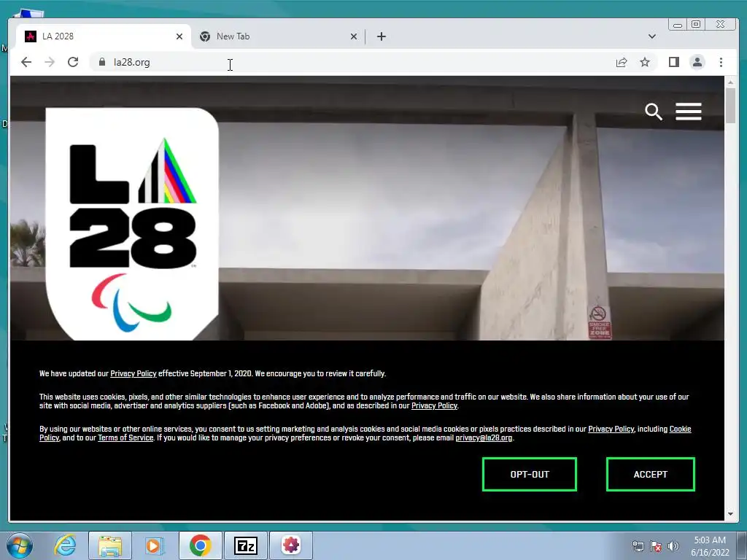Image resolution: width=747 pixels, height=560 pixels.
Task: Open Windows Media Player from the taskbar
Action: 154,545
